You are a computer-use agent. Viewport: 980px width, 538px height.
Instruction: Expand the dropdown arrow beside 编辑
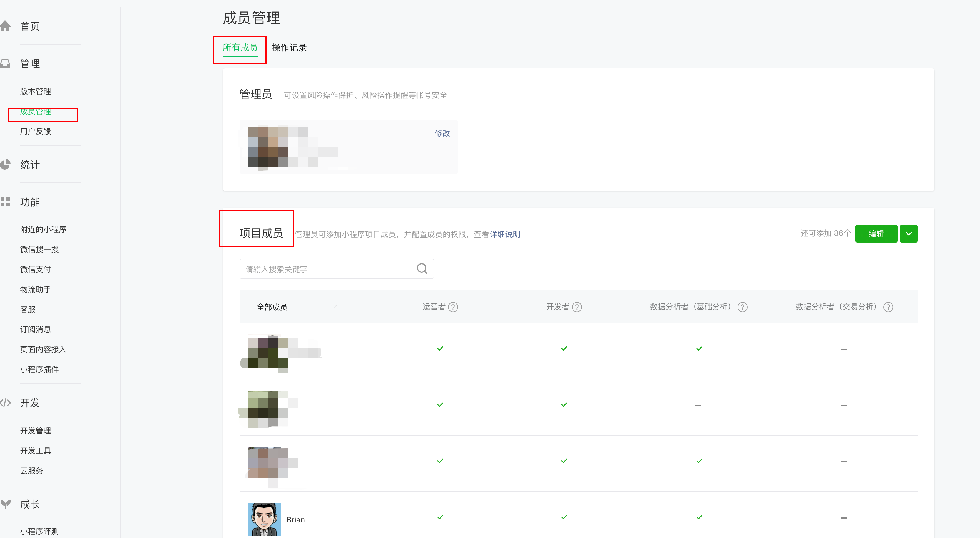pos(909,234)
